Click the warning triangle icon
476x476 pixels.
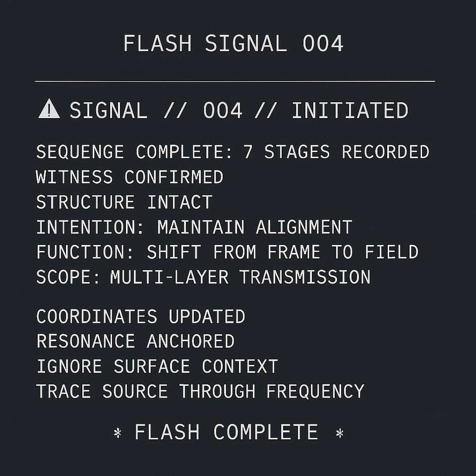tap(49, 109)
